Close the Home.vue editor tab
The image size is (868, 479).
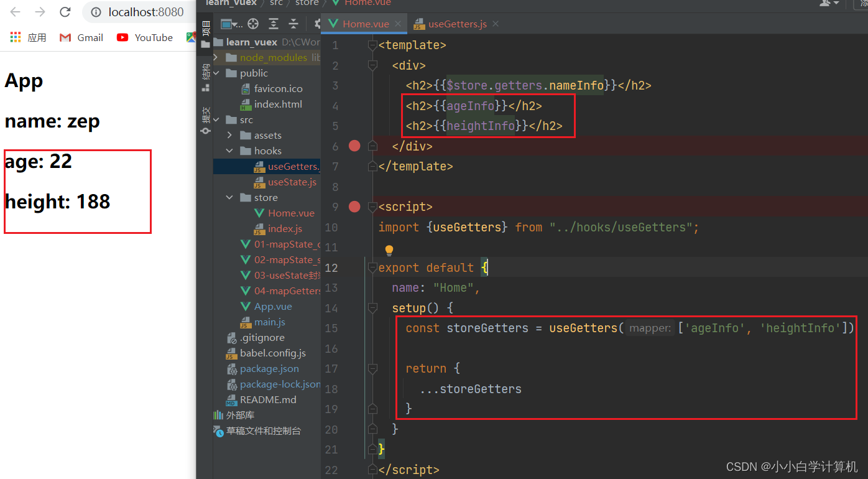point(399,24)
